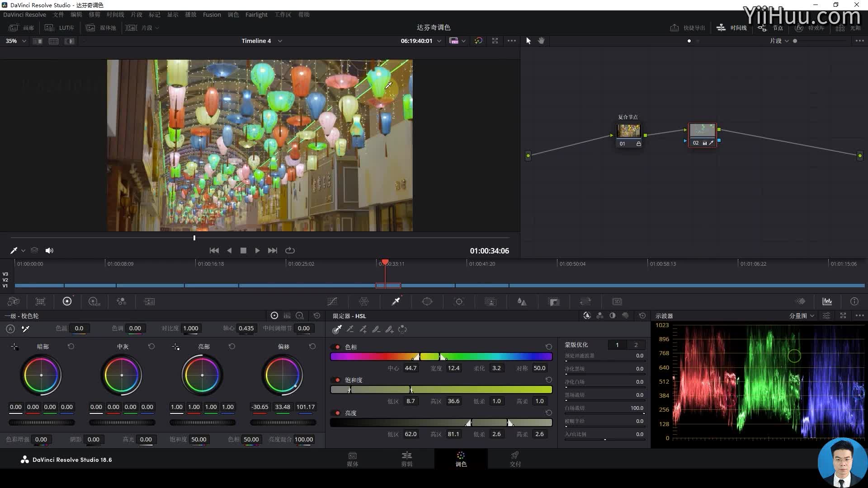Viewport: 868px width, 488px height.
Task: Open the node graph three-dot options menu
Action: [x=859, y=41]
